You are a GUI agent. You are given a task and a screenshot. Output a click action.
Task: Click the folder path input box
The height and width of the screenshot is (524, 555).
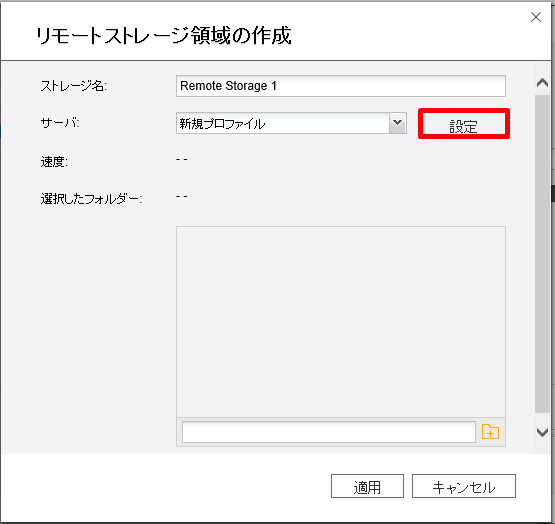tap(329, 432)
